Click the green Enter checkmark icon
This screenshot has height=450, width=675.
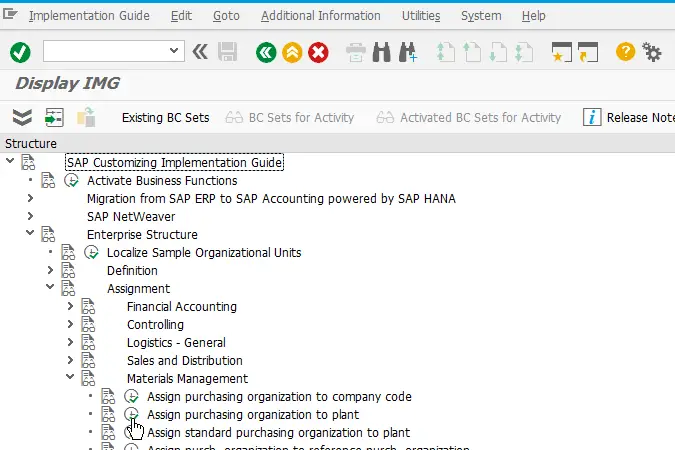pos(20,53)
